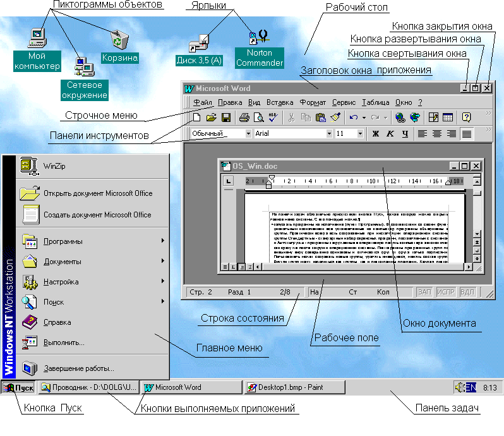
Task: Click the left indent marker on ruler
Action: [x=269, y=183]
